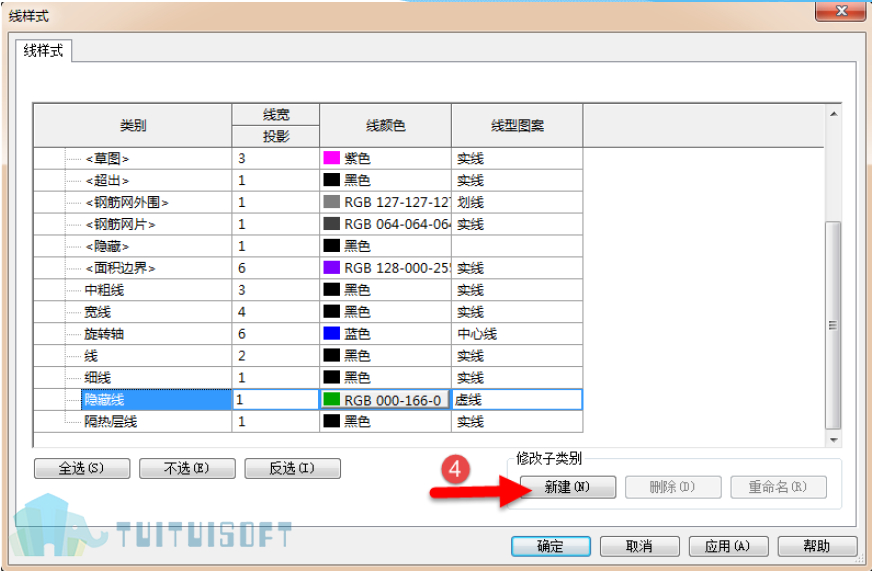Click the 重命名(R) button

point(778,487)
